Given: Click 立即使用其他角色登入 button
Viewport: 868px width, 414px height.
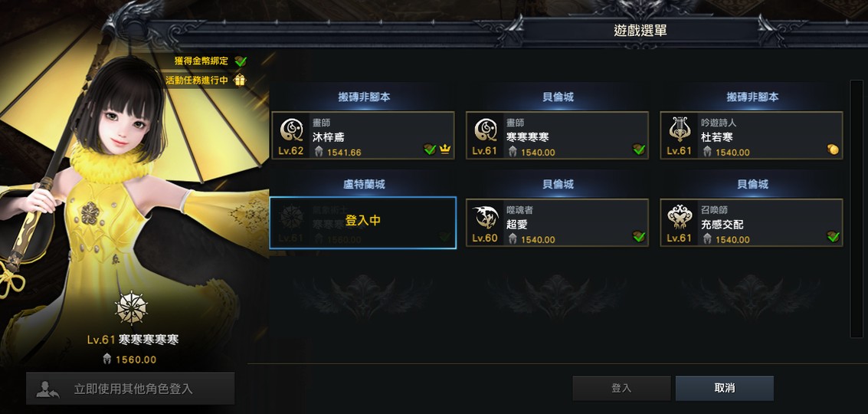Looking at the screenshot, I should tap(131, 389).
